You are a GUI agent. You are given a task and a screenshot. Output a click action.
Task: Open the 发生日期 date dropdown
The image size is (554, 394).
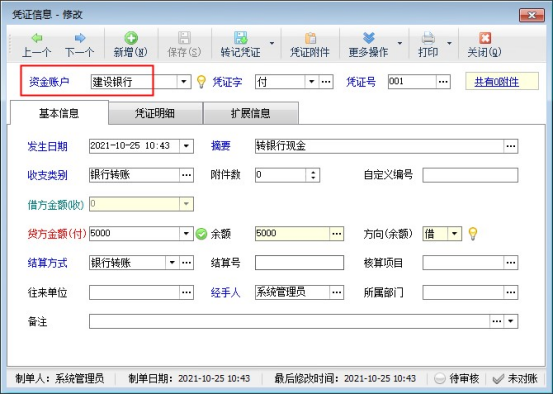coord(186,146)
